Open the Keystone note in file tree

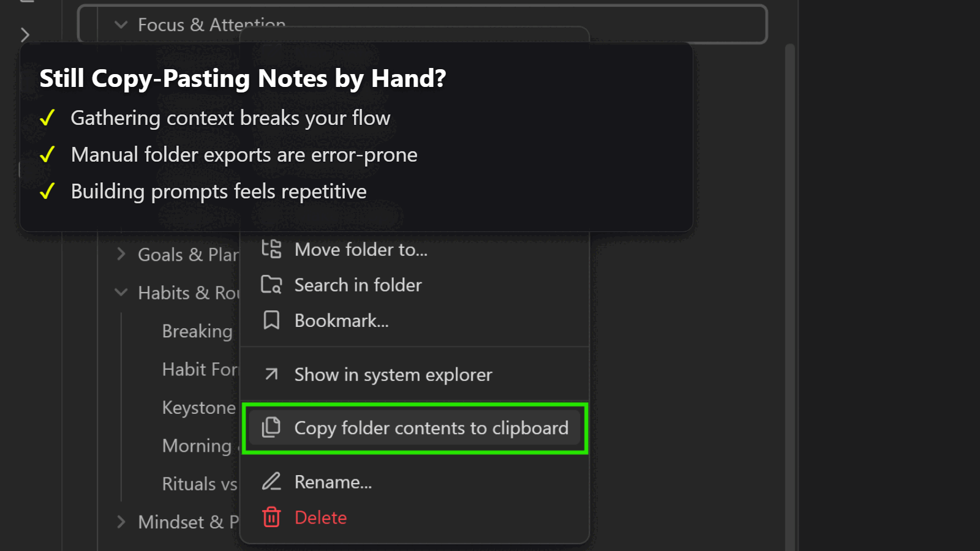198,408
